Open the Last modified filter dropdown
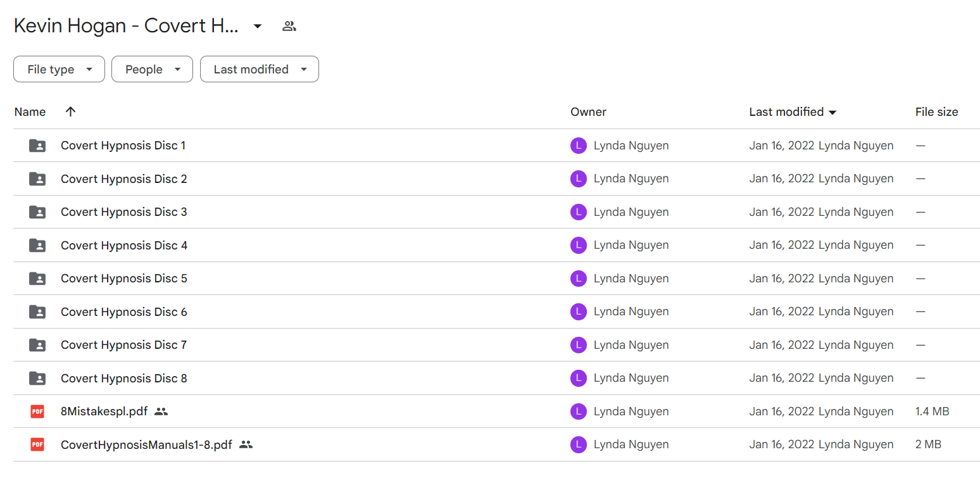The width and height of the screenshot is (980, 490). pyautogui.click(x=260, y=69)
